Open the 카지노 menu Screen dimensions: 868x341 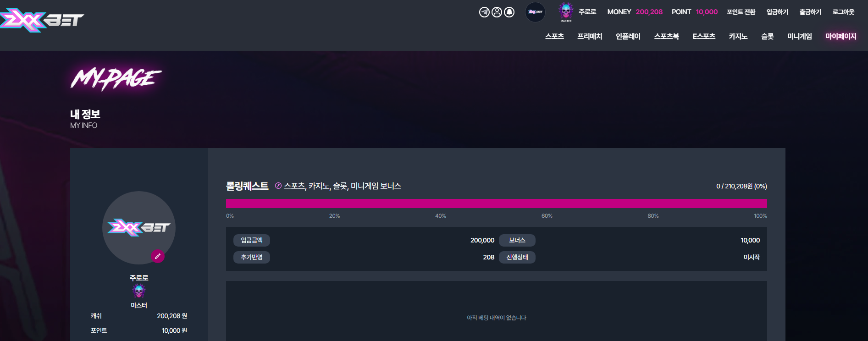[738, 36]
